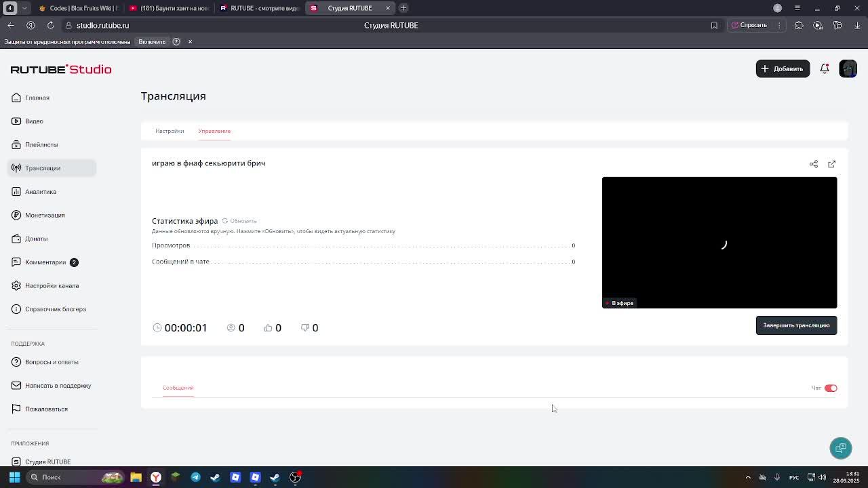Select Трансляции in the sidebar
The height and width of the screenshot is (488, 868).
[52, 168]
